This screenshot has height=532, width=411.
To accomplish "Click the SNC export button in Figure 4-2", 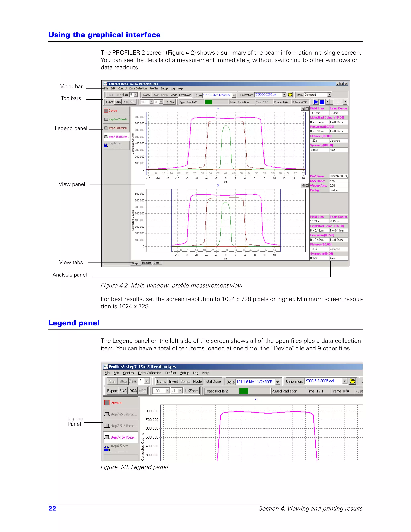I will pyautogui.click(x=118, y=102).
